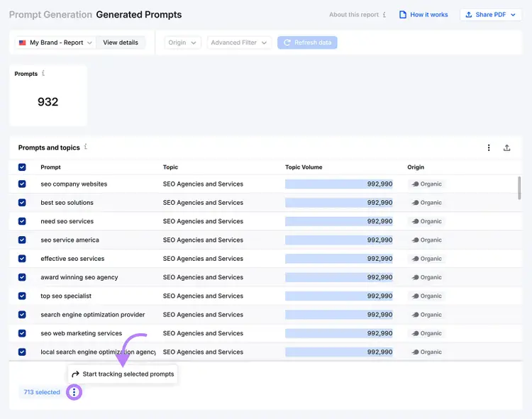Click Organic origin badge for effective seo services

click(x=426, y=259)
